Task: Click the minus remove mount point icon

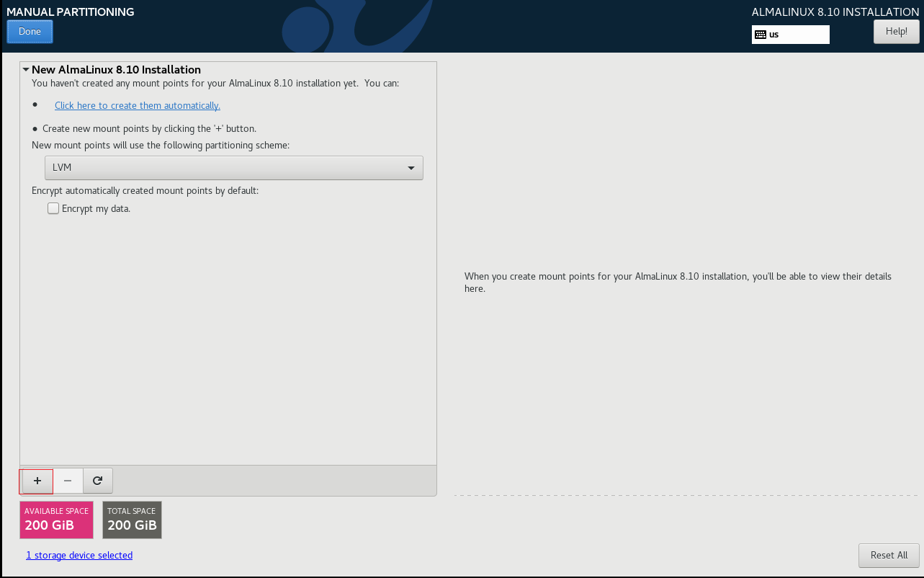Action: pos(68,481)
